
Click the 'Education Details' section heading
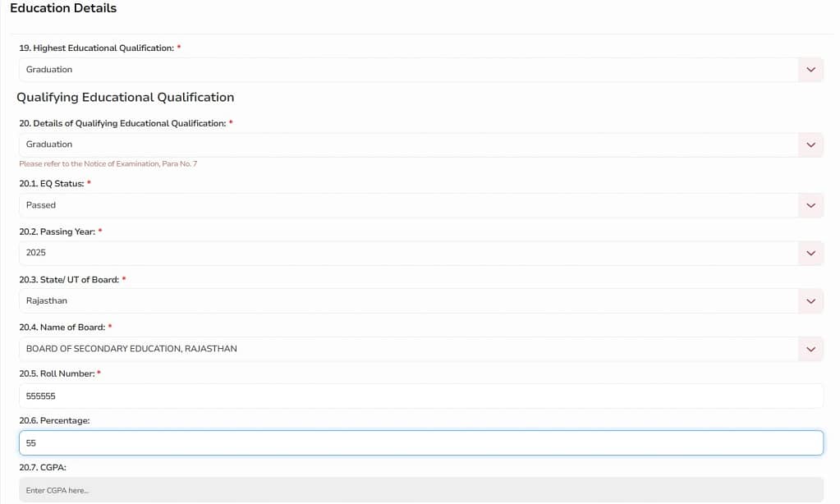(x=63, y=8)
